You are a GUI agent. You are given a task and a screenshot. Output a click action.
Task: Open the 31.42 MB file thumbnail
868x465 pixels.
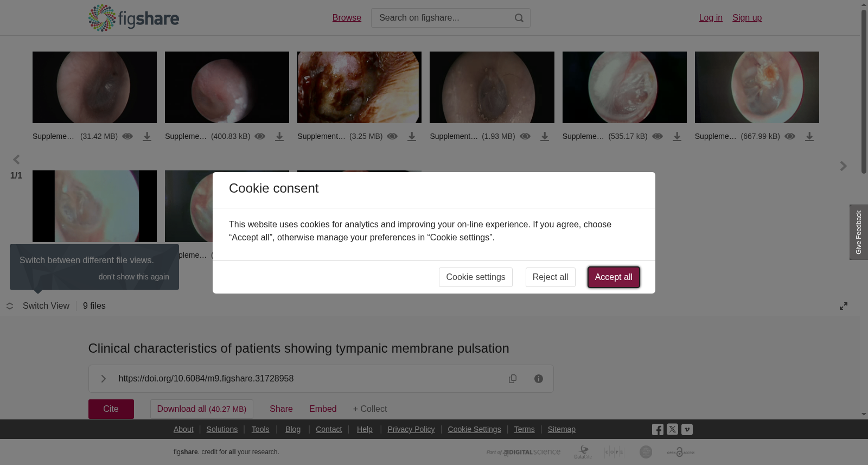94,87
